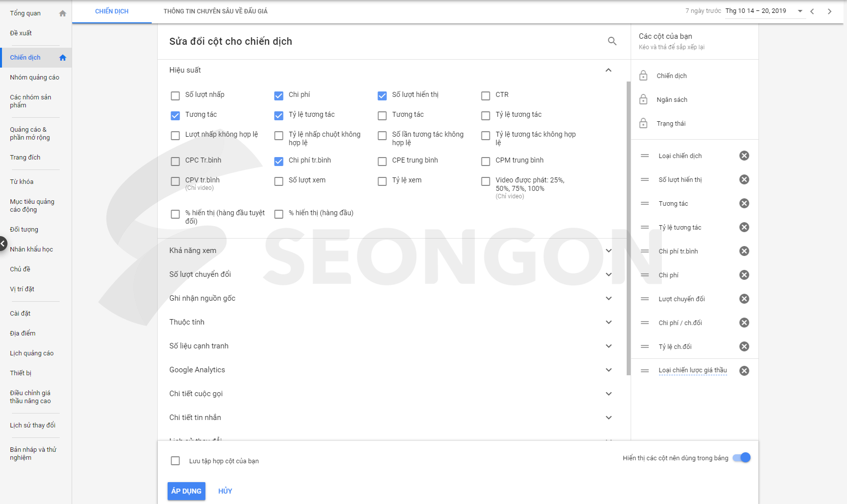Open Từ khóa in sidebar
Viewport: 847px width, 504px height.
[22, 182]
